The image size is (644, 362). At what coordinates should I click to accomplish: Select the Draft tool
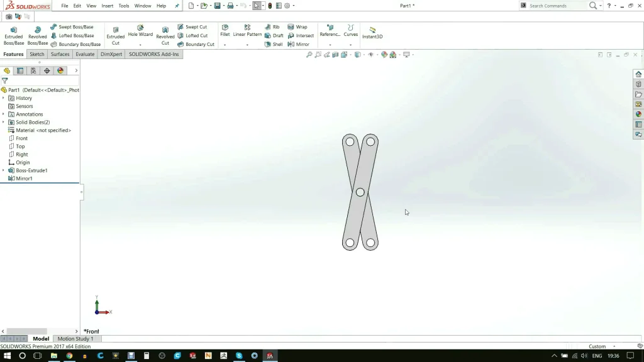274,35
